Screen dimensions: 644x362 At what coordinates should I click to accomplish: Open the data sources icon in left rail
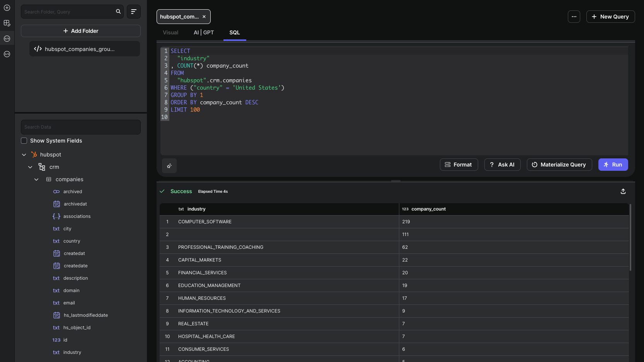[x=7, y=23]
